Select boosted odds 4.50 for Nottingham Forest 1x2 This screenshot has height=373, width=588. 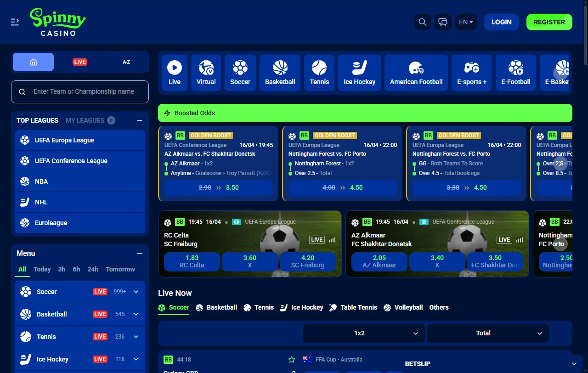tap(343, 188)
